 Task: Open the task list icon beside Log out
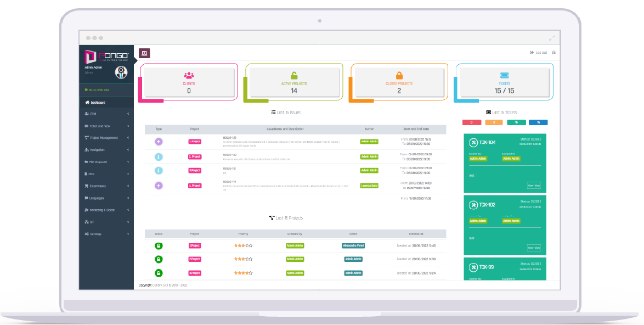[x=553, y=53]
